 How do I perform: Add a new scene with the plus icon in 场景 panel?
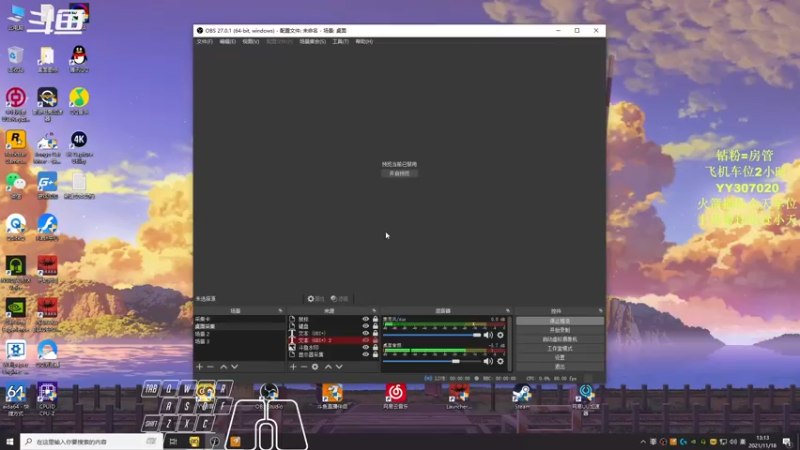click(x=199, y=367)
